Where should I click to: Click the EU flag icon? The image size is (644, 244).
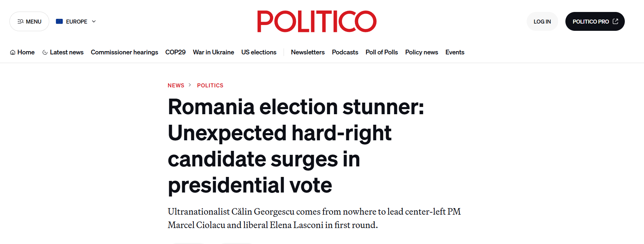[x=59, y=21]
